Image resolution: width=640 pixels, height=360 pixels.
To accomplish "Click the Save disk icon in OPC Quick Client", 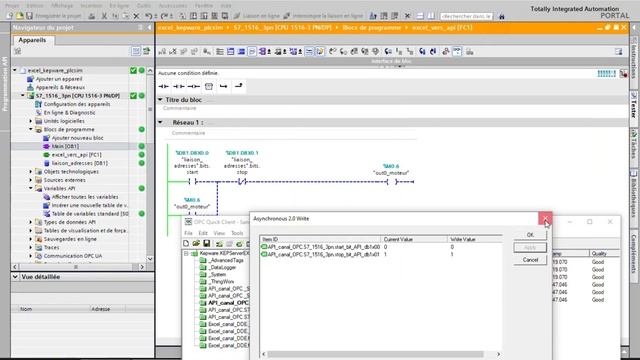I will [x=207, y=244].
